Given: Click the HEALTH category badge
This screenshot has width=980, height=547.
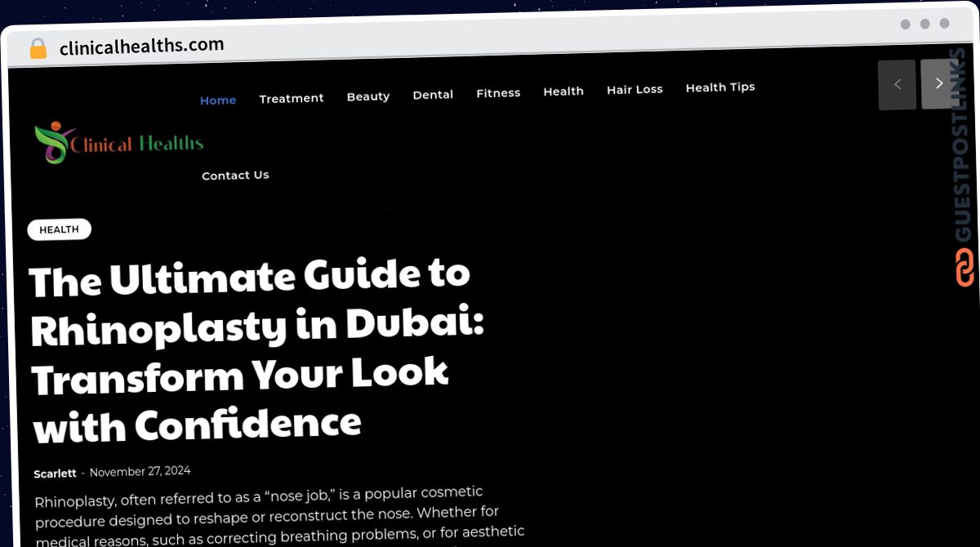Looking at the screenshot, I should (60, 230).
